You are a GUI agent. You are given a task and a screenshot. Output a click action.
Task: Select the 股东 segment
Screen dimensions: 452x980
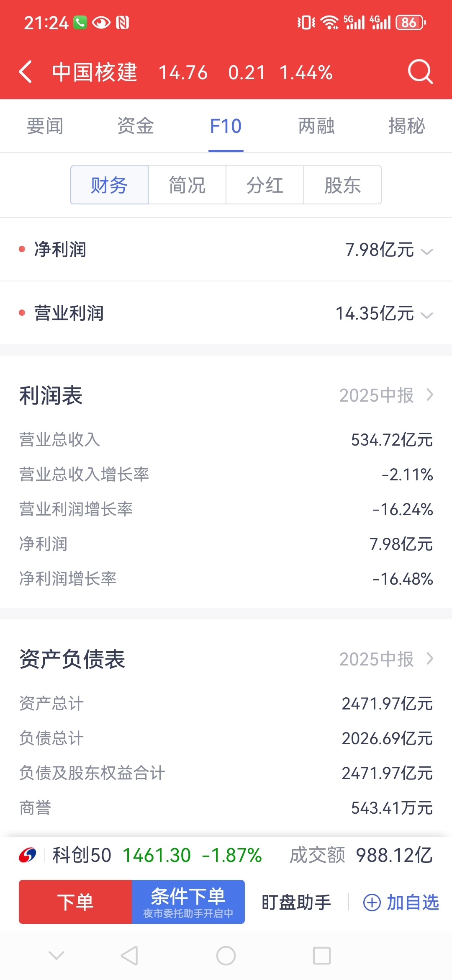[342, 185]
